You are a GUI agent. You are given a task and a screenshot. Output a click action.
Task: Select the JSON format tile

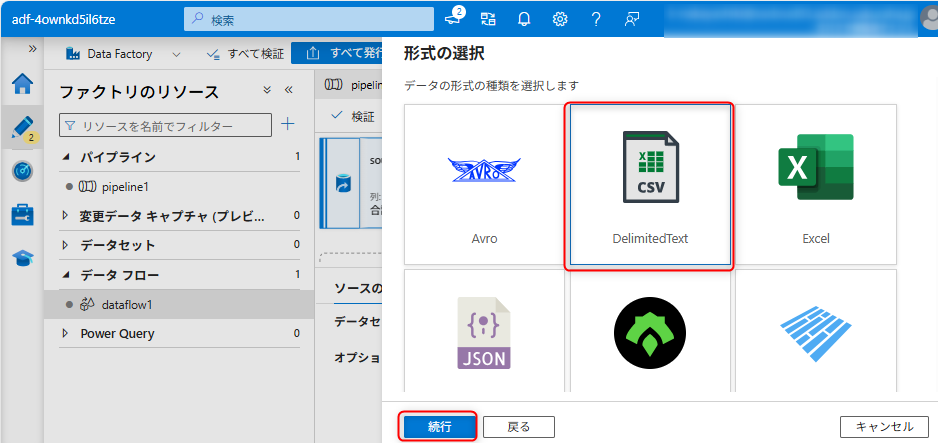click(484, 330)
